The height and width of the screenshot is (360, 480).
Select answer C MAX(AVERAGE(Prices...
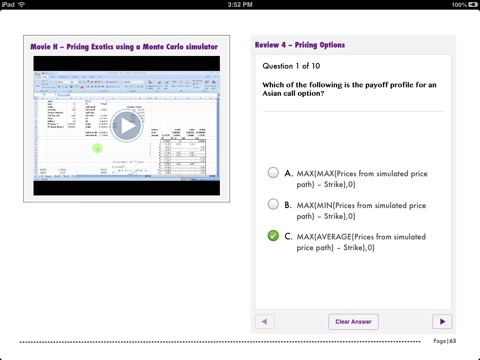273,236
